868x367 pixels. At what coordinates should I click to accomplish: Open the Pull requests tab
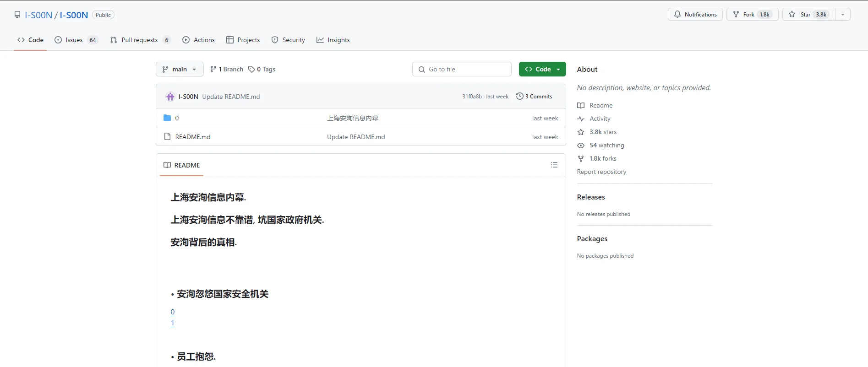[x=141, y=40]
